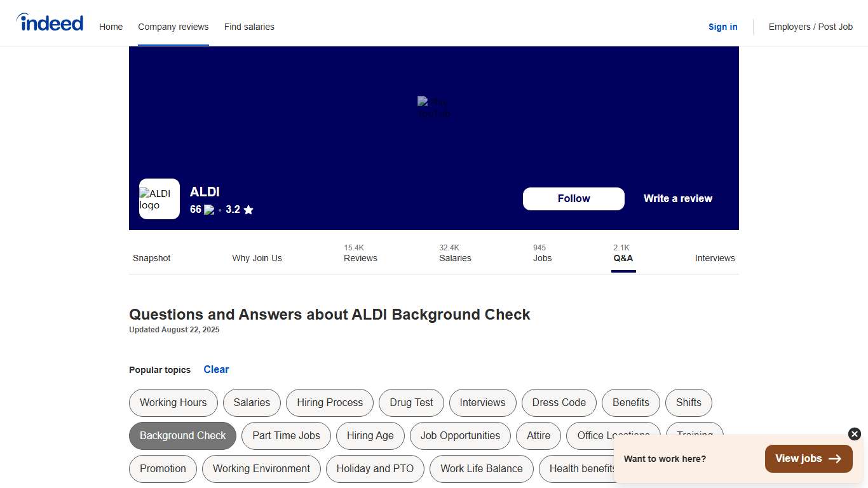This screenshot has width=868, height=488.
Task: Click View jobs in the popup
Action: [808, 458]
